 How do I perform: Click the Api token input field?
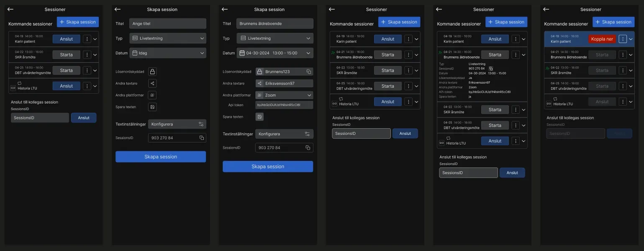[284, 105]
